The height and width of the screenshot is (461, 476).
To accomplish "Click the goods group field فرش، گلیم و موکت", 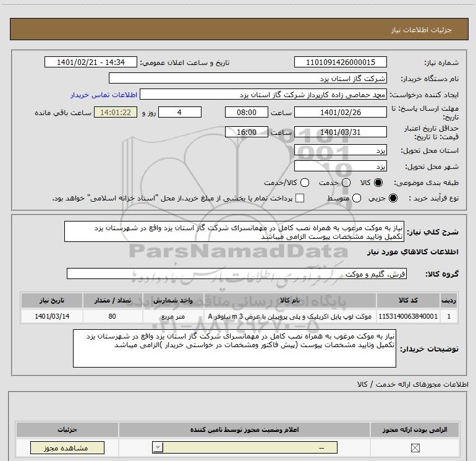I will pos(237,274).
